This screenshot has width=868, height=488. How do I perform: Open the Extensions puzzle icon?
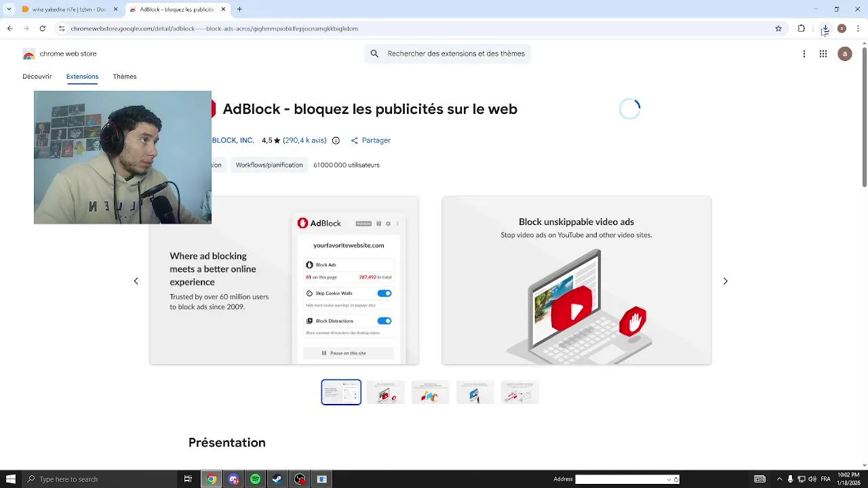click(x=802, y=28)
